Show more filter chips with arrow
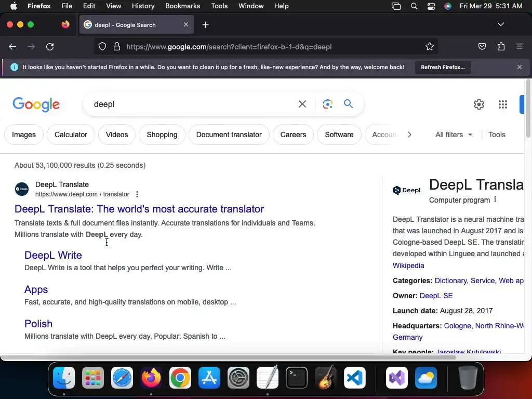The width and height of the screenshot is (532, 399). [409, 135]
